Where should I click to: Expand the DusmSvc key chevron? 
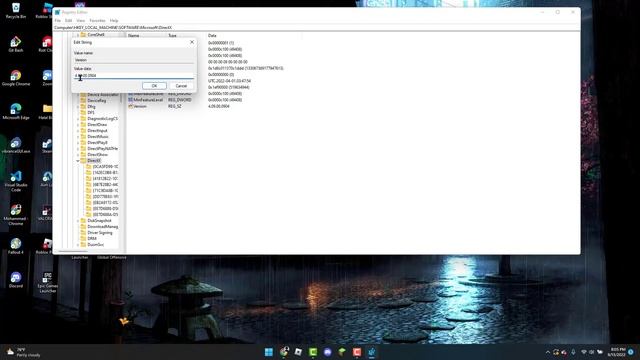click(x=78, y=244)
